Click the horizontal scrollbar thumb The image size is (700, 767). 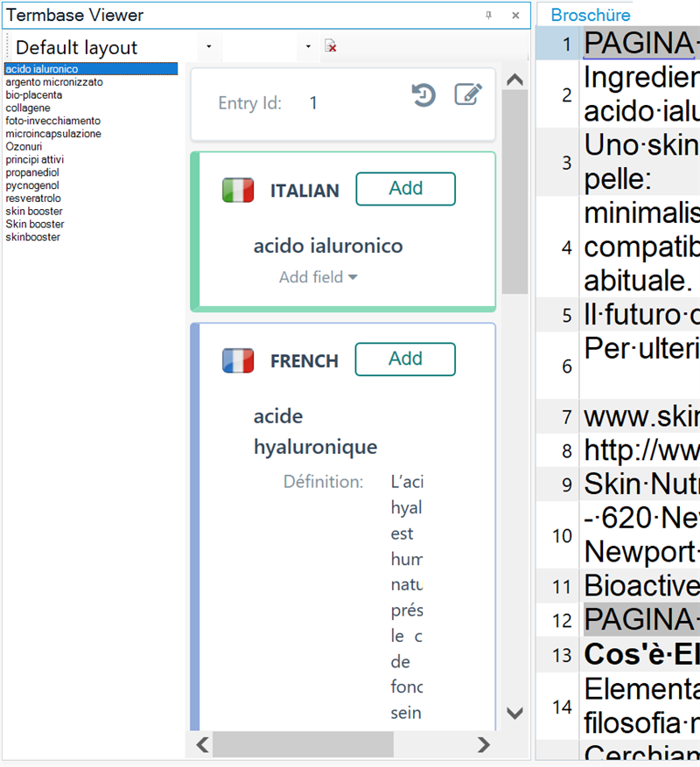pos(303,744)
